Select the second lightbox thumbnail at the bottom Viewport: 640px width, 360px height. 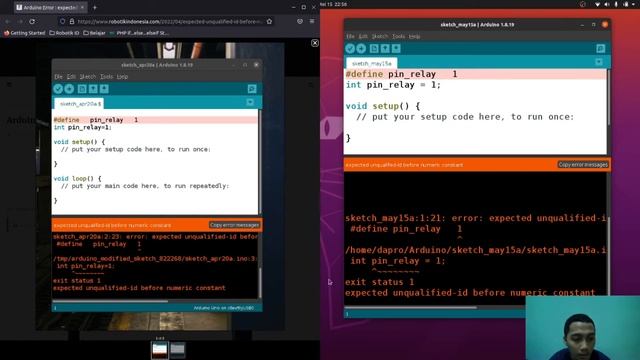(178, 350)
